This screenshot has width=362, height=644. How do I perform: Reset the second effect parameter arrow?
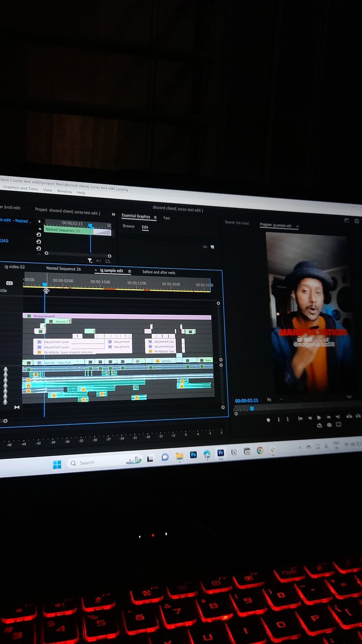[x=39, y=242]
